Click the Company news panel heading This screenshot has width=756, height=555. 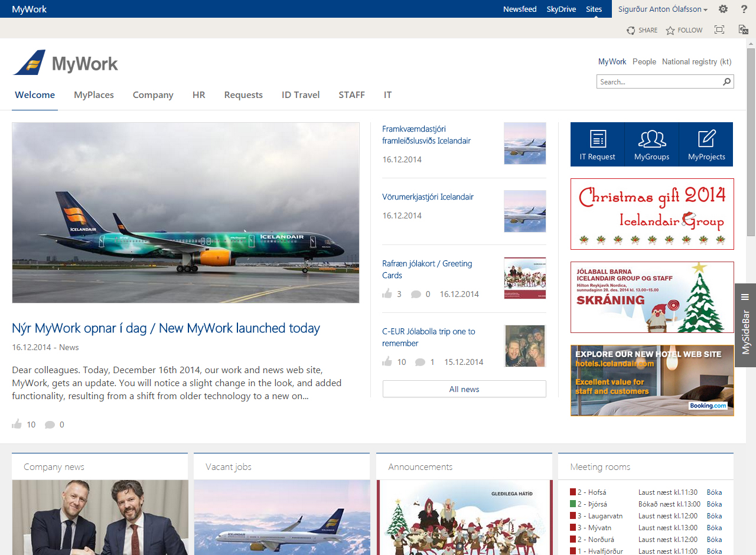pos(54,466)
